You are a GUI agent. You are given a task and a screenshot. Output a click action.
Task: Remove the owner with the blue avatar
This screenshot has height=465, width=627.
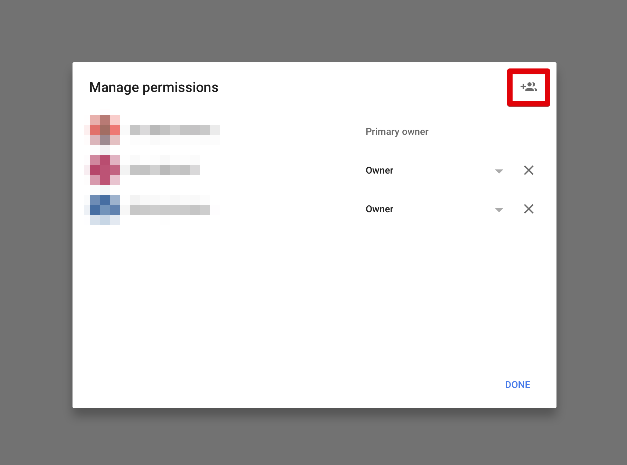[529, 209]
